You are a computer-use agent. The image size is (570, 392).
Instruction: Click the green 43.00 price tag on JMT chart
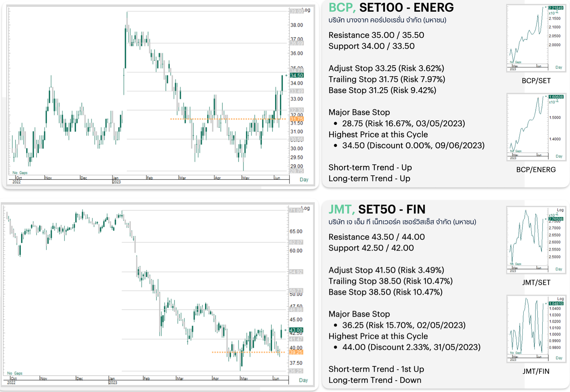pos(296,330)
